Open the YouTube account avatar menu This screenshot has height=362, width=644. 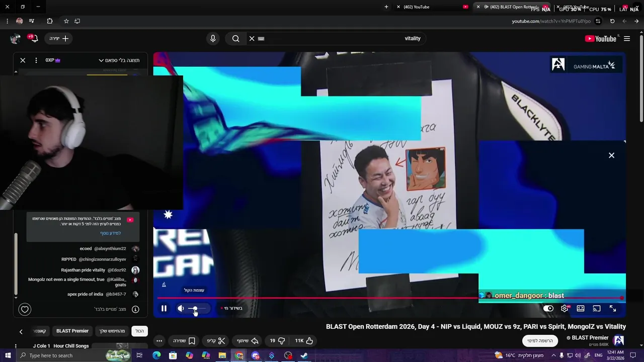pos(15,39)
